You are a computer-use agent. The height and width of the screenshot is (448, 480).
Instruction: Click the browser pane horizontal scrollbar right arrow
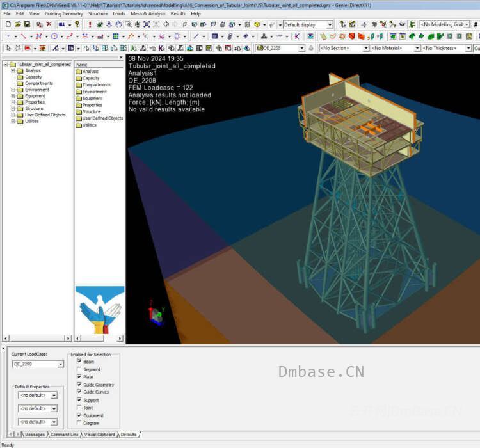tap(68, 339)
